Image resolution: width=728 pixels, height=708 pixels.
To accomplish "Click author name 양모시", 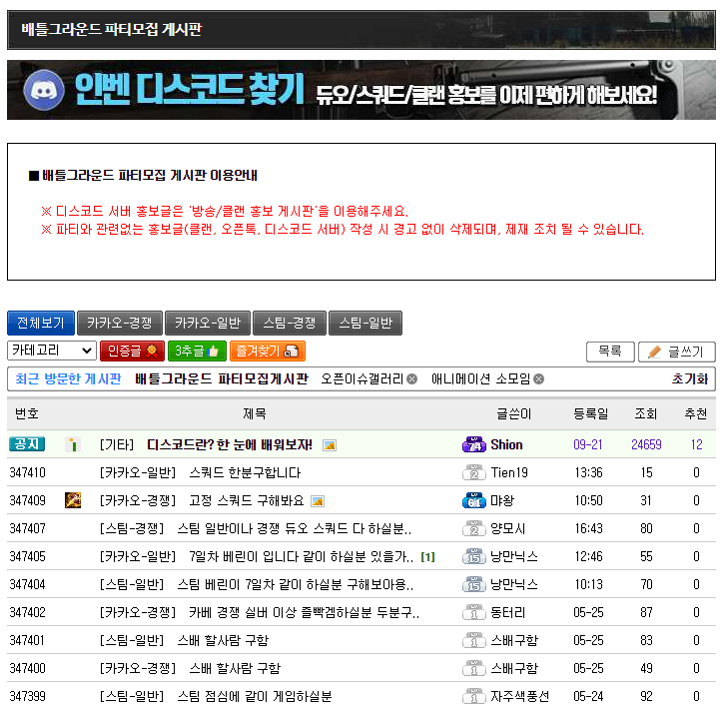I will point(508,528).
